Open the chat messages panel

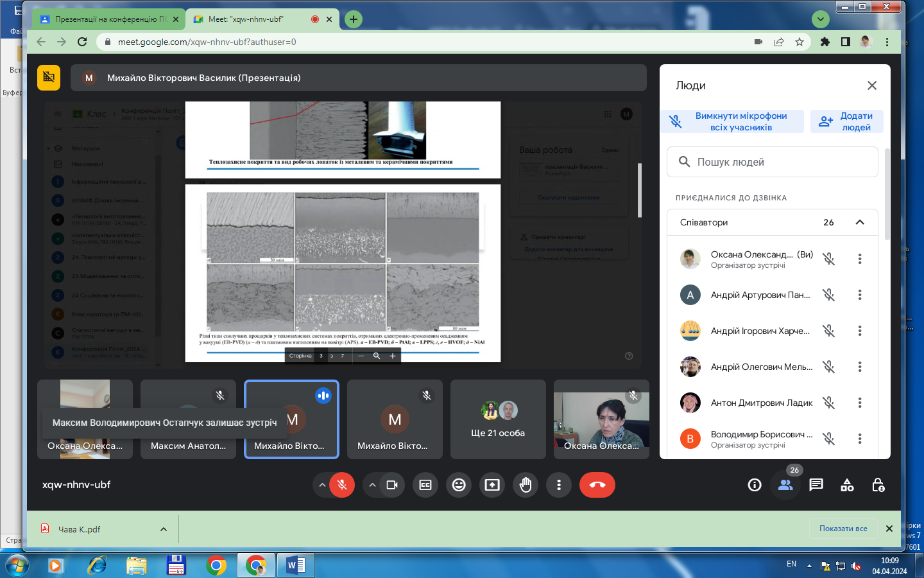tap(816, 485)
